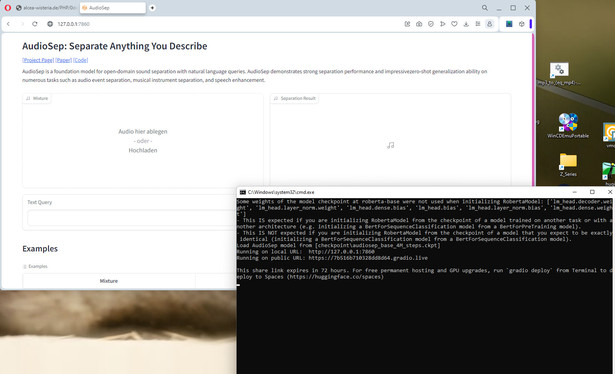Switch to the alcea-wisteria.de tab

[x=46, y=7]
